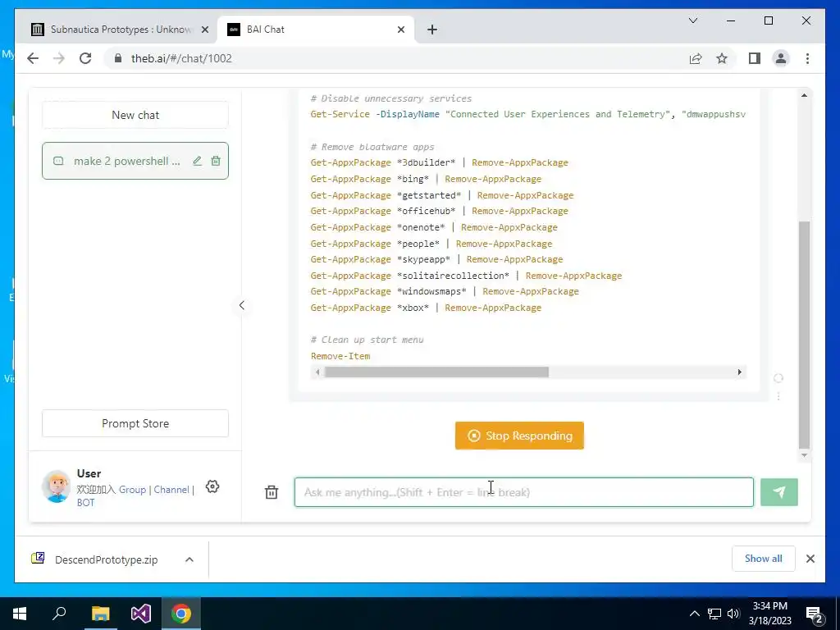Open the Chrome three-dot menu
Image resolution: width=840 pixels, height=630 pixels.
807,58
